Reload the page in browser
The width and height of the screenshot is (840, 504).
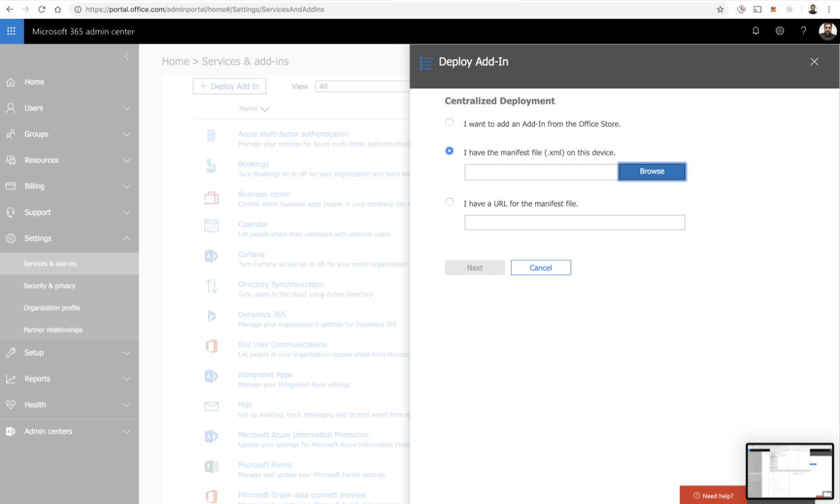pos(41,9)
